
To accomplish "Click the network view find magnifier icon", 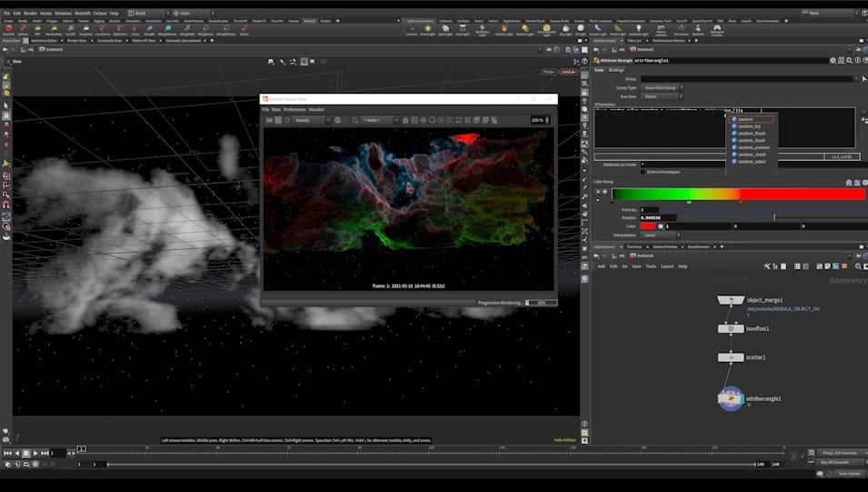I will tap(858, 266).
